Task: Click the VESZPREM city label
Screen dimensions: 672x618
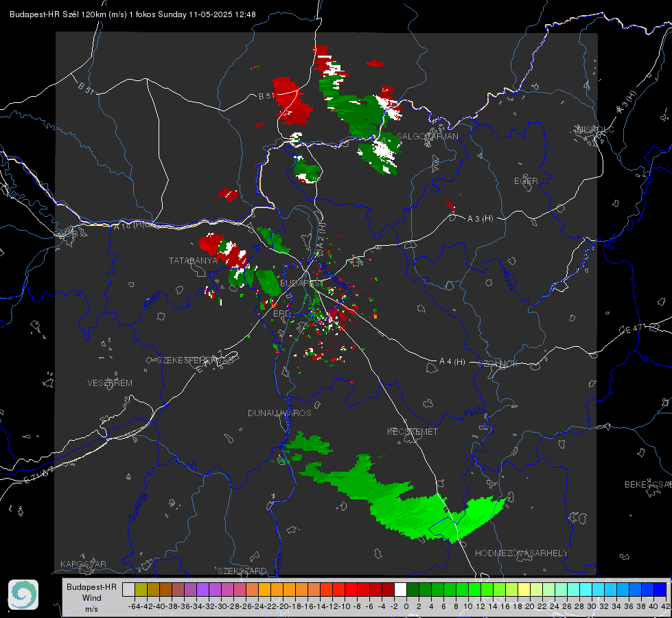Action: [110, 383]
